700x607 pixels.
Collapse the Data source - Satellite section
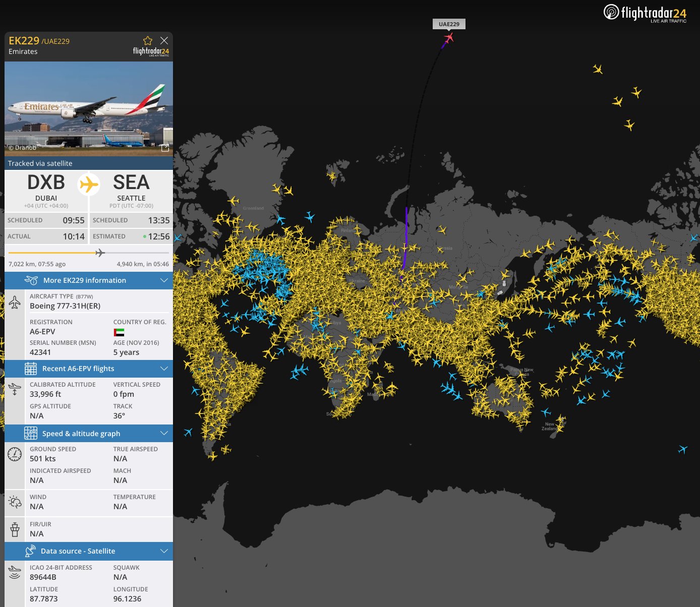[x=164, y=551]
